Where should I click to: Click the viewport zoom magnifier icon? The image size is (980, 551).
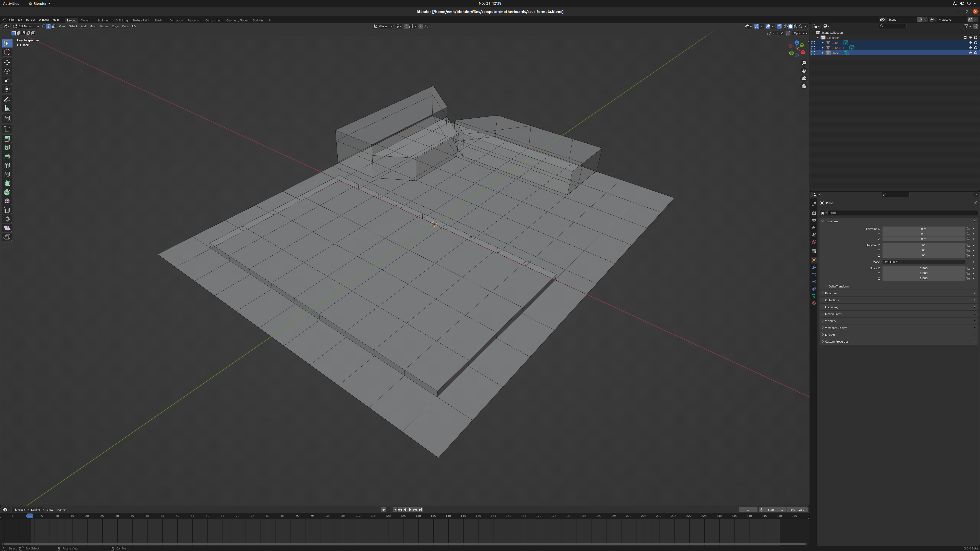point(804,63)
